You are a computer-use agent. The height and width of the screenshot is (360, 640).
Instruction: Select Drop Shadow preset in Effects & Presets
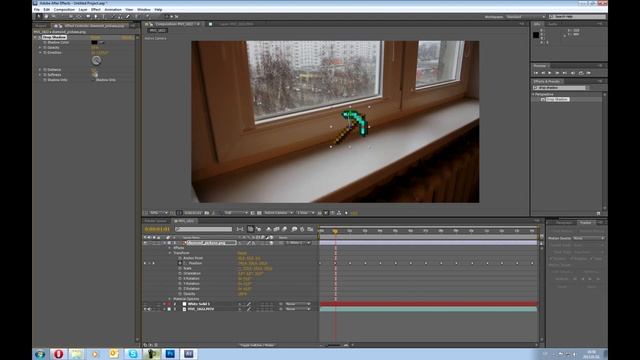[x=558, y=99]
